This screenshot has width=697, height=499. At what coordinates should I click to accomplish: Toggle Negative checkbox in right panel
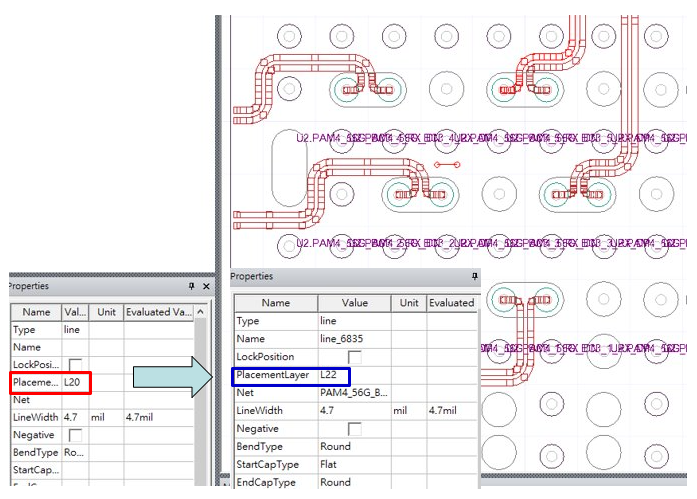pyautogui.click(x=355, y=429)
